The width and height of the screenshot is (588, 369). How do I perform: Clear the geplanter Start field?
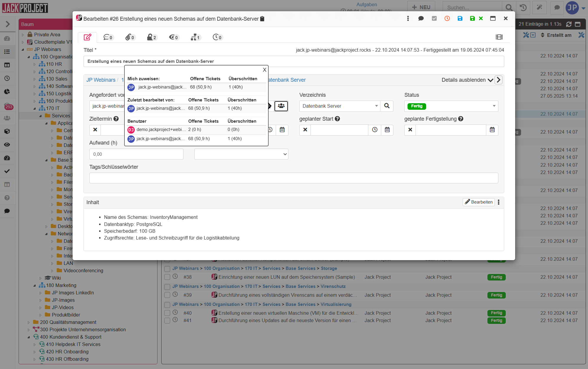[305, 130]
